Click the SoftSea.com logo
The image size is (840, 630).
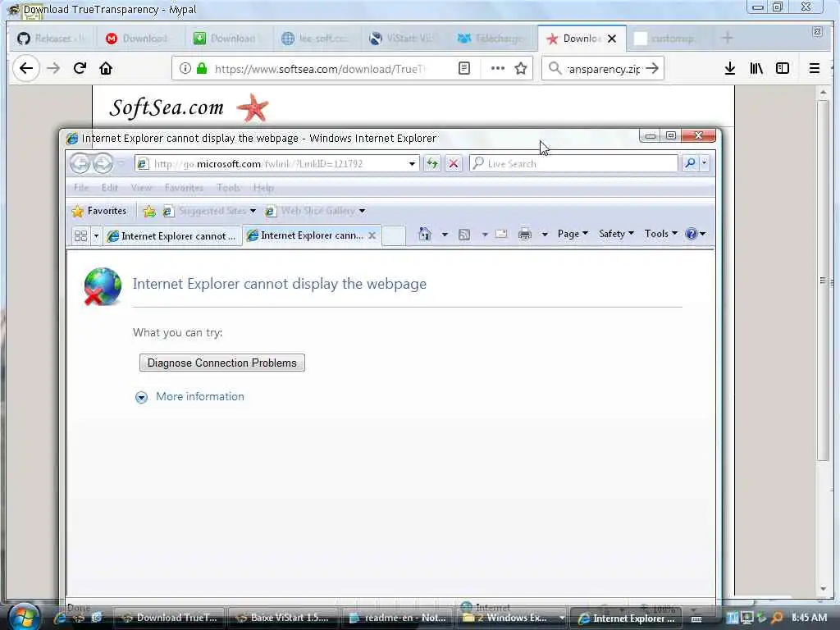[x=189, y=107]
